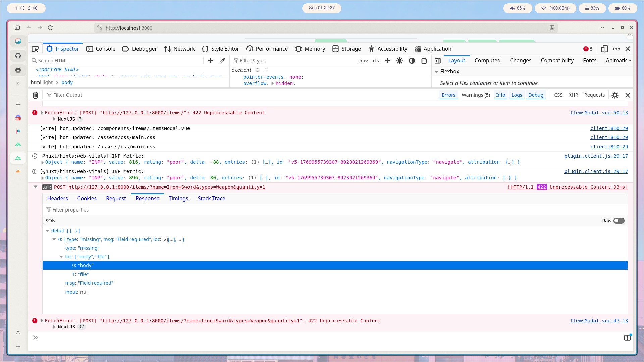Collapse the Flexbox section
The width and height of the screenshot is (644, 362).
[x=437, y=72]
